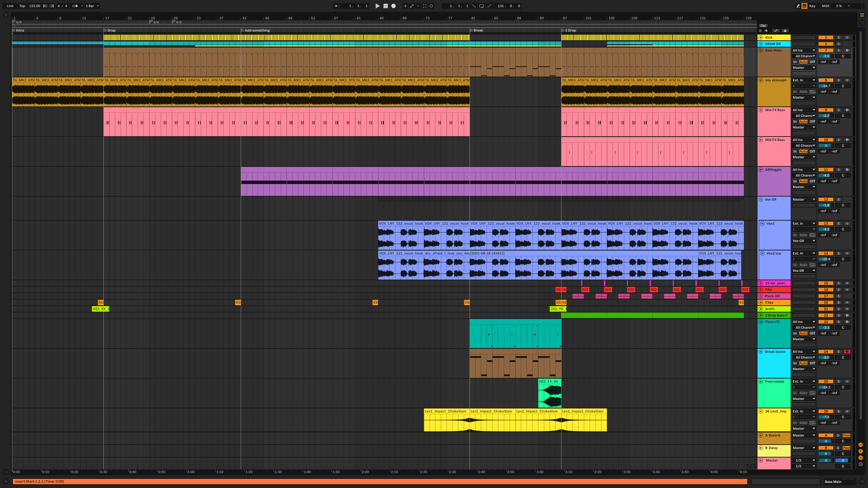Toggle Automation Arm link icon
The width and height of the screenshot is (868, 488).
coord(412,6)
